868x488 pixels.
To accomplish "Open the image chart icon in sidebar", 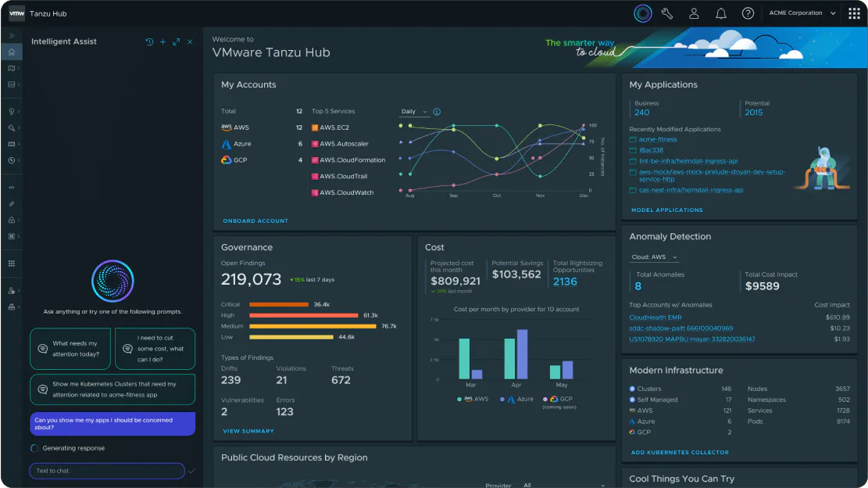I will coord(11,84).
